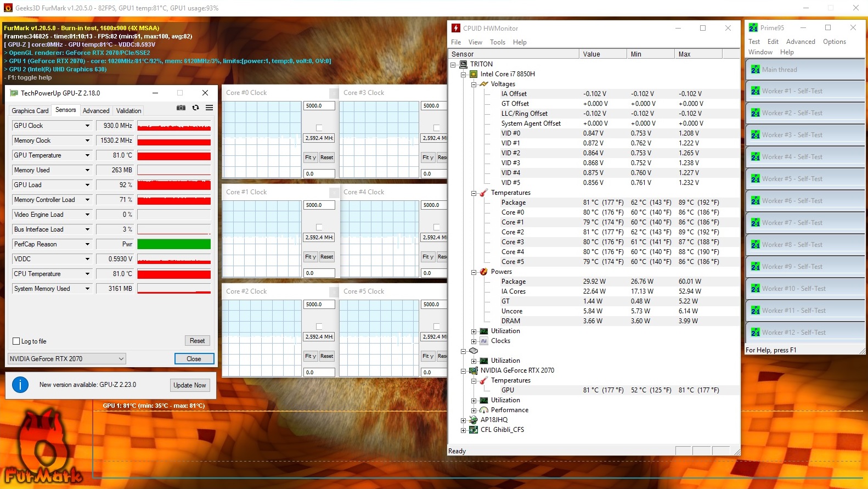Toggle the checkbox in Core #2 Clock window
This screenshot has width=868, height=489.
(x=319, y=327)
